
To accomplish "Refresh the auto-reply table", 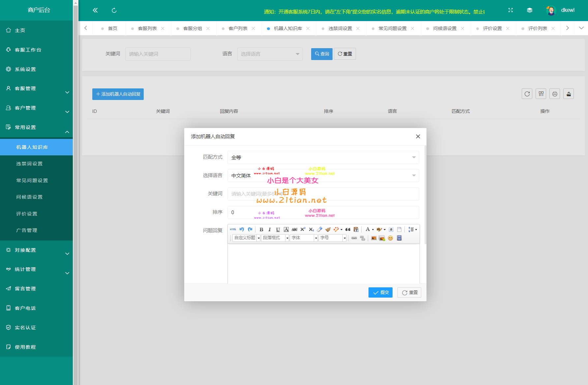I will point(527,94).
